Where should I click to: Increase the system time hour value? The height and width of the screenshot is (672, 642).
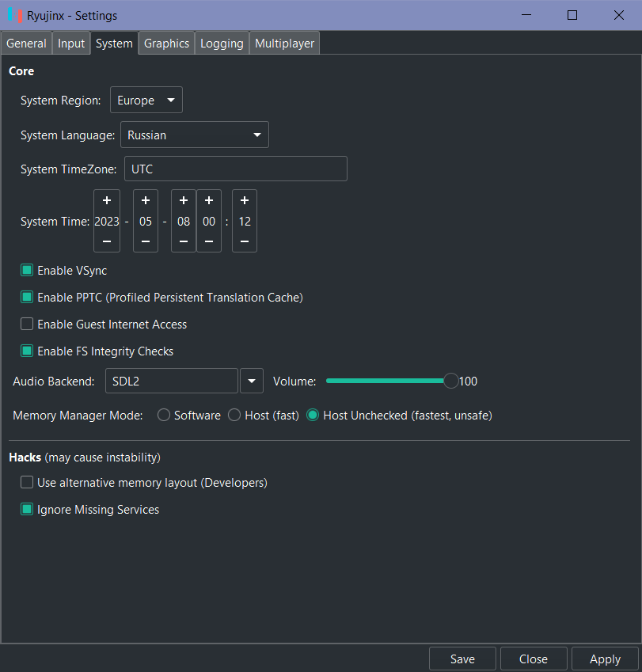[209, 200]
